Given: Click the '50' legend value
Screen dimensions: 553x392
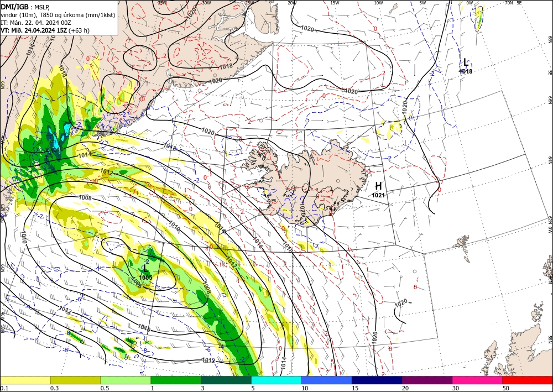Looking at the screenshot, I should [506, 388].
